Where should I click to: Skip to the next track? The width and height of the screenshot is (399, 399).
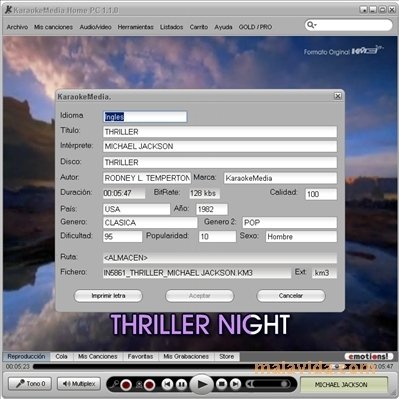[x=235, y=385]
